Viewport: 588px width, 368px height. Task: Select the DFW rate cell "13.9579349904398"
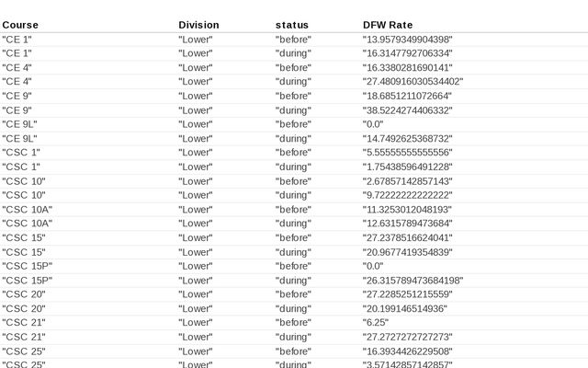pos(407,40)
